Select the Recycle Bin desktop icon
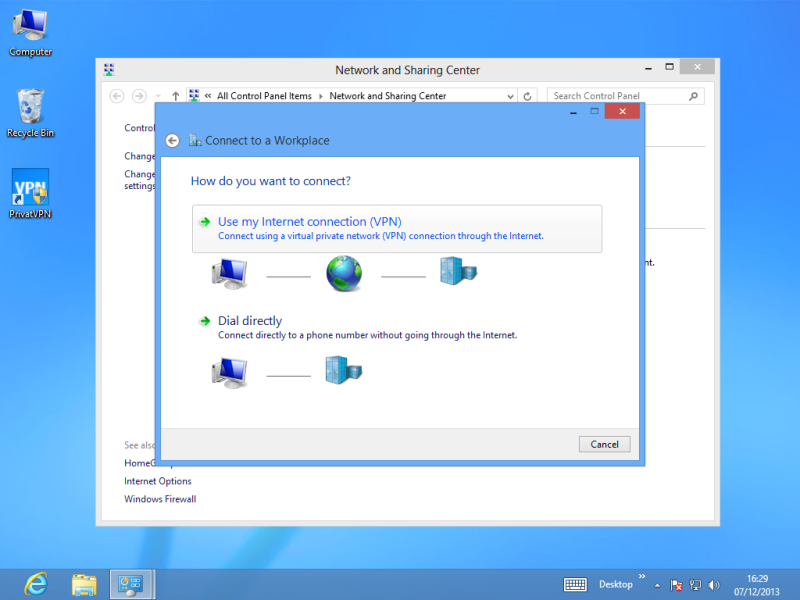Screen dimensions: 800x600 point(30,112)
